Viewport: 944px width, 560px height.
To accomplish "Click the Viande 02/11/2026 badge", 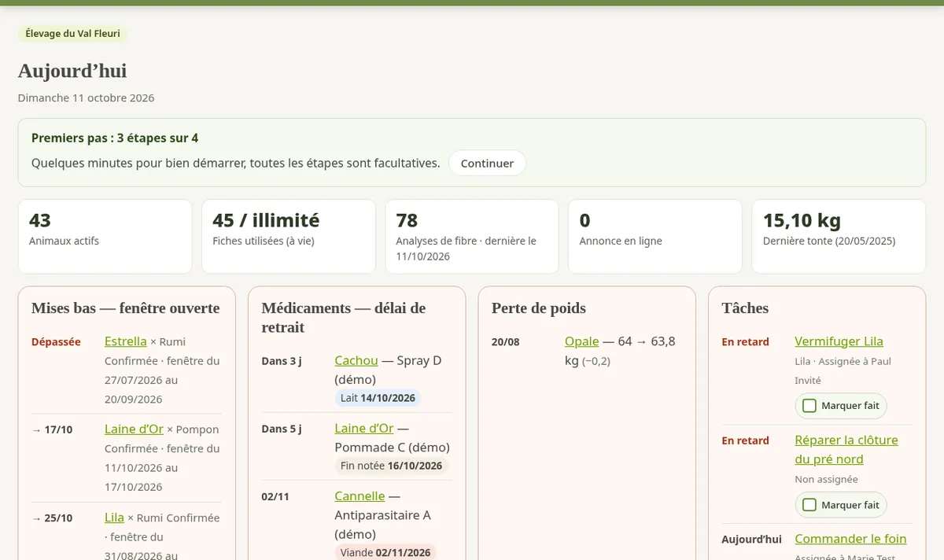I will click(x=385, y=552).
